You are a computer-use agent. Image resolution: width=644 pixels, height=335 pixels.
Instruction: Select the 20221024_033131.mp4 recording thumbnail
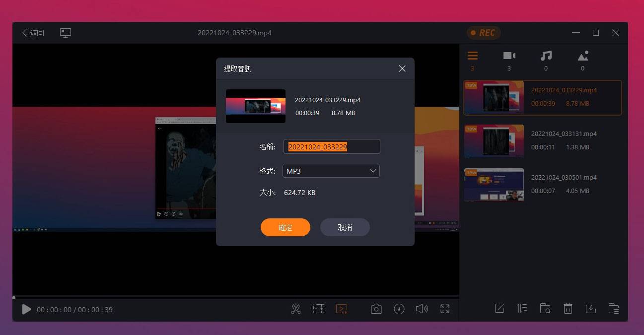tap(494, 141)
